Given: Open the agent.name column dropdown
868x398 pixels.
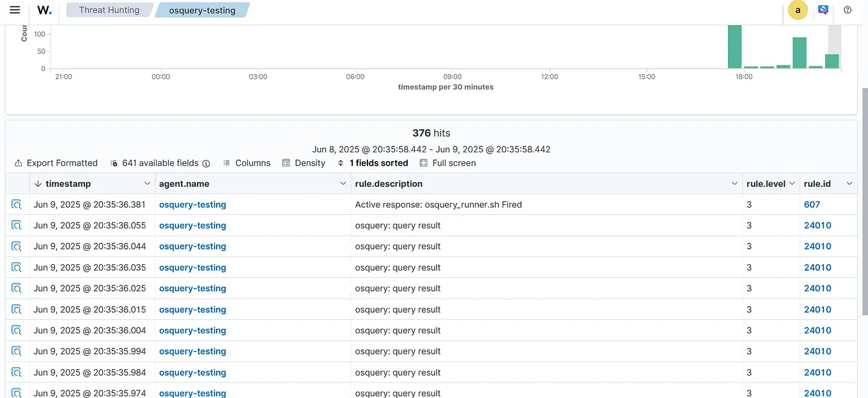Looking at the screenshot, I should (343, 184).
